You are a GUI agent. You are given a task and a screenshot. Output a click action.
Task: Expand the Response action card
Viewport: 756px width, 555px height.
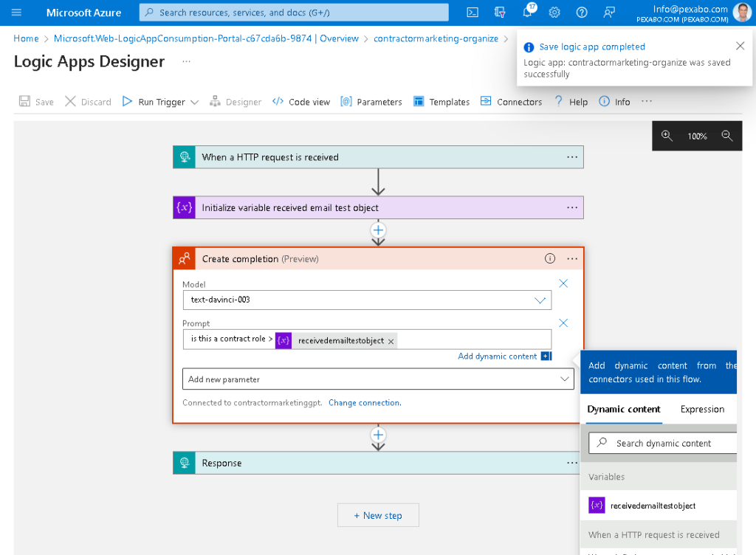(378, 463)
